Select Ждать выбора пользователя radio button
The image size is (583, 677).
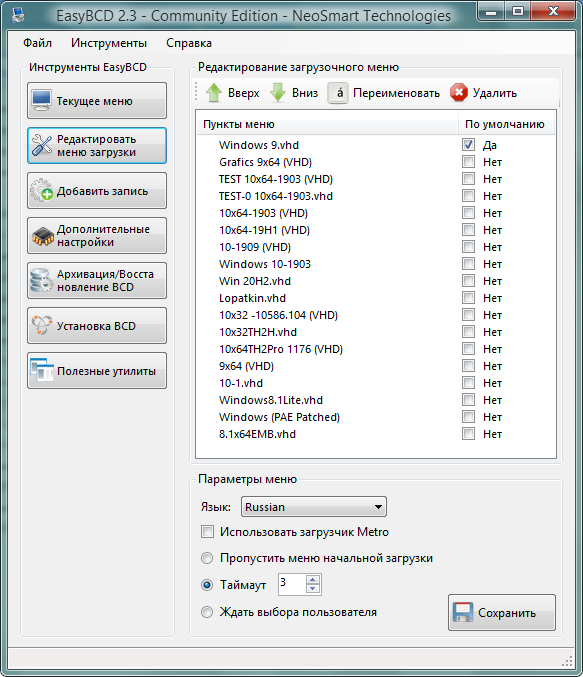click(207, 612)
